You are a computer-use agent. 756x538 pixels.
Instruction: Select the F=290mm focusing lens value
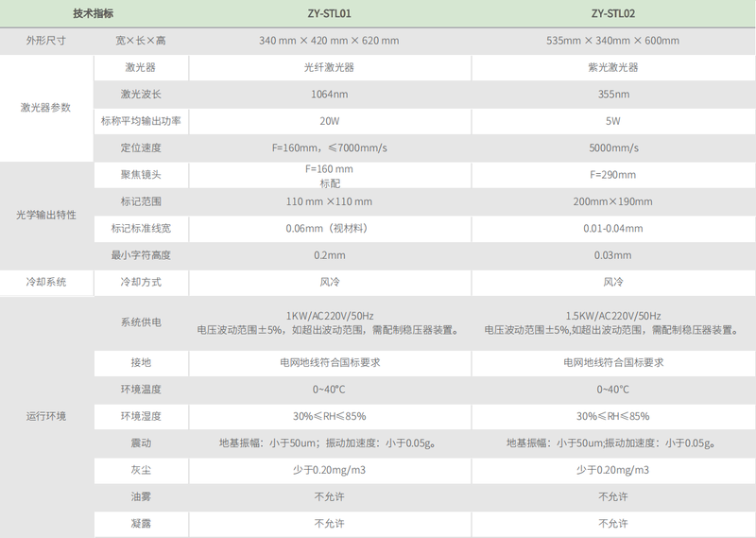(615, 175)
